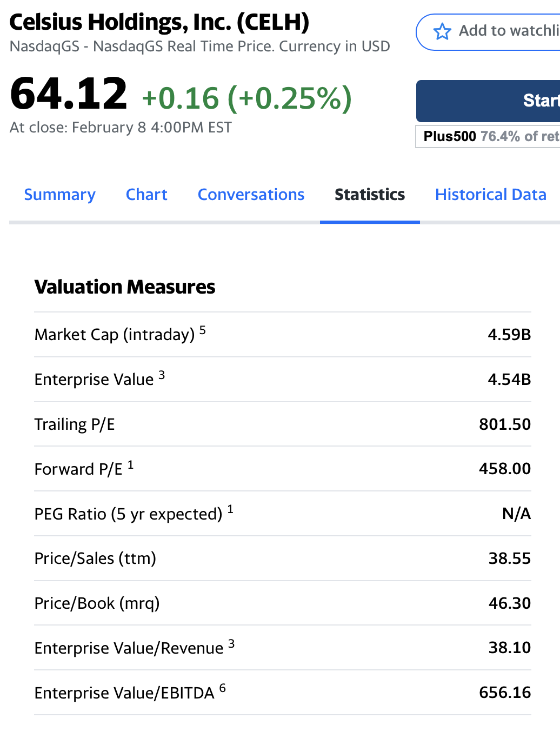Switch to the Summary tab

pos(60,195)
